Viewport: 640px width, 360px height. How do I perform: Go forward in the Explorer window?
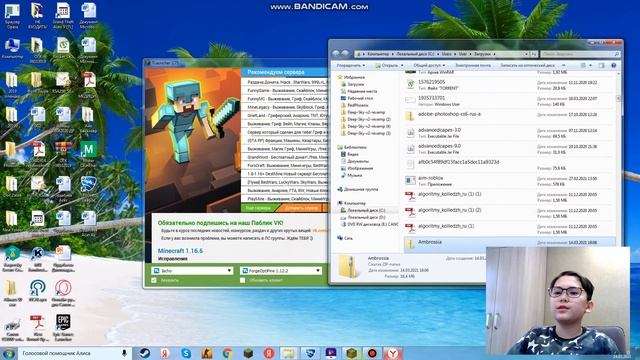[x=345, y=53]
